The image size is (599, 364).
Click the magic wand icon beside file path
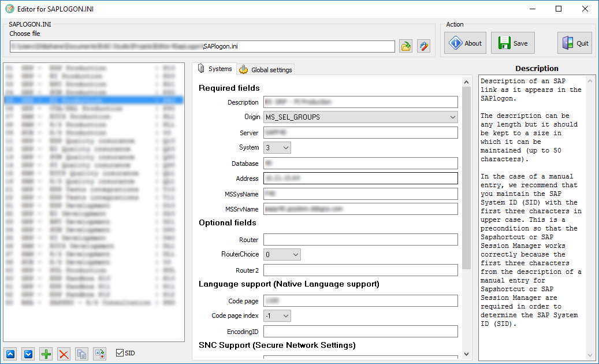tap(423, 46)
